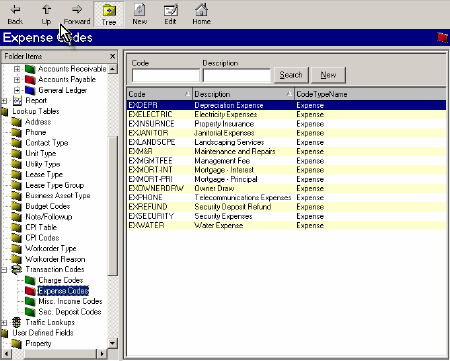The height and width of the screenshot is (361, 450).
Task: Click the red flag icon in the title bar
Action: coord(442,37)
